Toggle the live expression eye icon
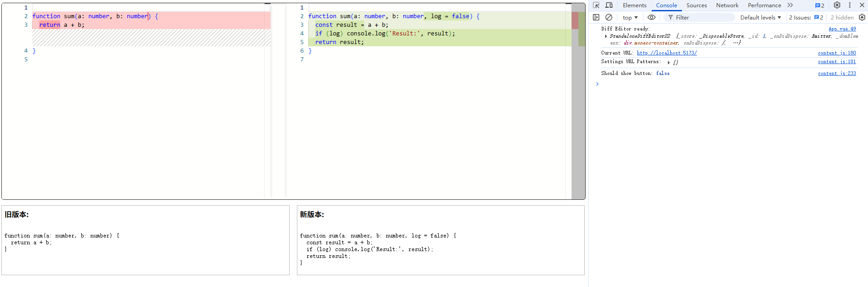Image resolution: width=868 pixels, height=287 pixels. (652, 17)
